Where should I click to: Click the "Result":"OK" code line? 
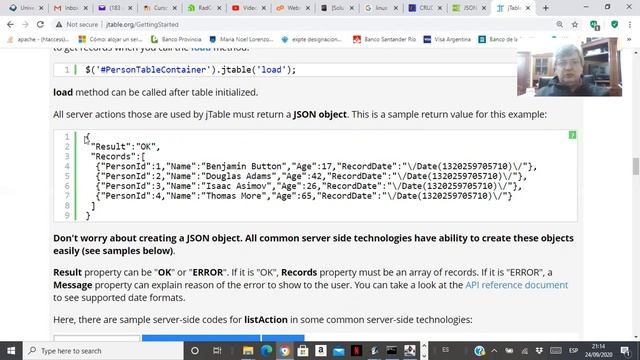pyautogui.click(x=126, y=147)
